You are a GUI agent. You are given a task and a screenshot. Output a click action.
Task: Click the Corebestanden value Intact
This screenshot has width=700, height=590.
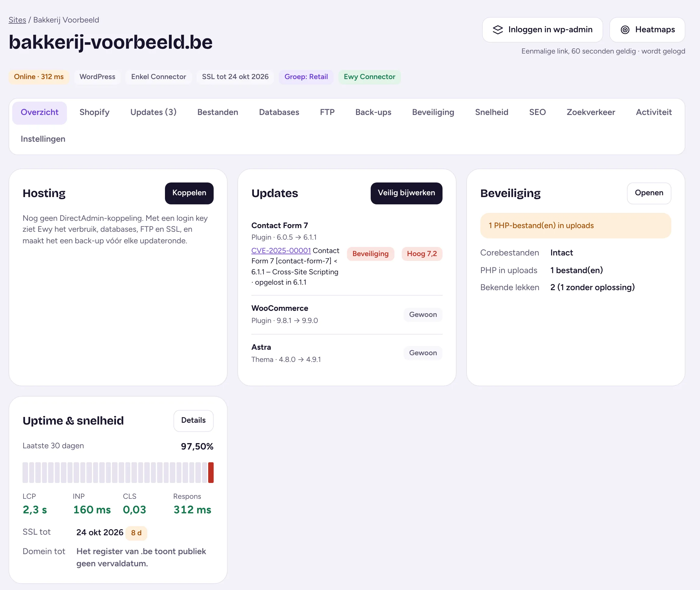(562, 253)
